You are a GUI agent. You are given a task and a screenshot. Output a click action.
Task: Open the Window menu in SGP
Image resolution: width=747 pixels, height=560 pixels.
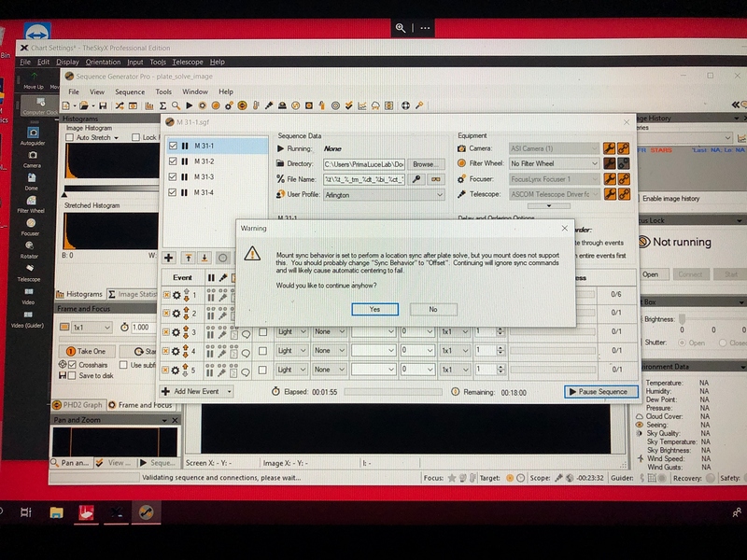(x=195, y=91)
